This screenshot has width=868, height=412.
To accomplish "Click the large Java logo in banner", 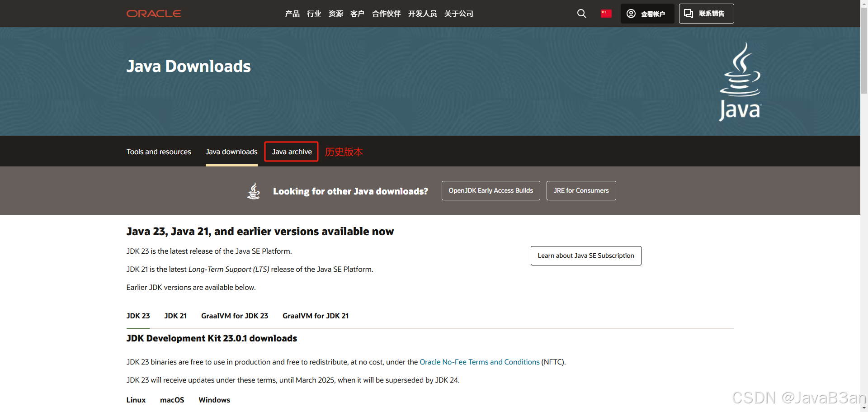I will pyautogui.click(x=740, y=81).
